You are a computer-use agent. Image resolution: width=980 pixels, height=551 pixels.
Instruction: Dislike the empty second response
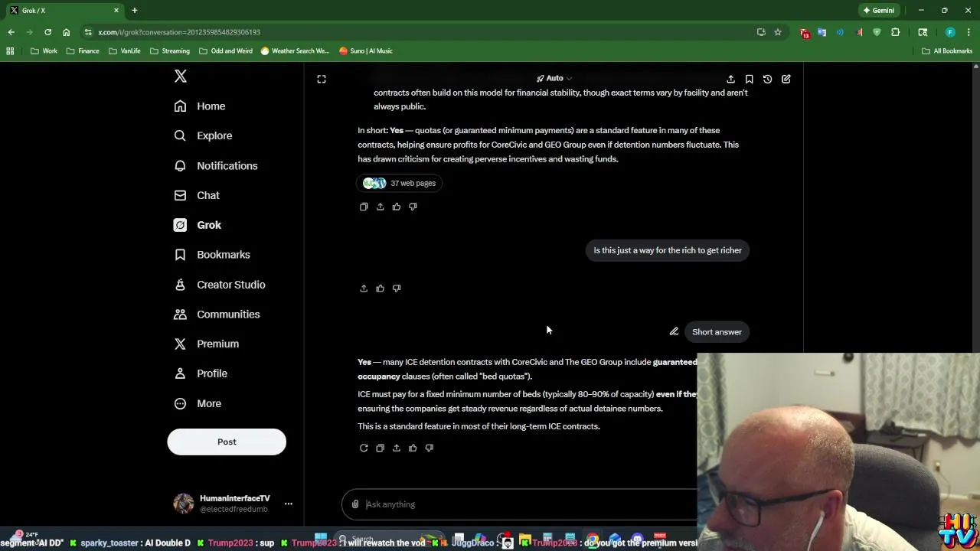[397, 289]
